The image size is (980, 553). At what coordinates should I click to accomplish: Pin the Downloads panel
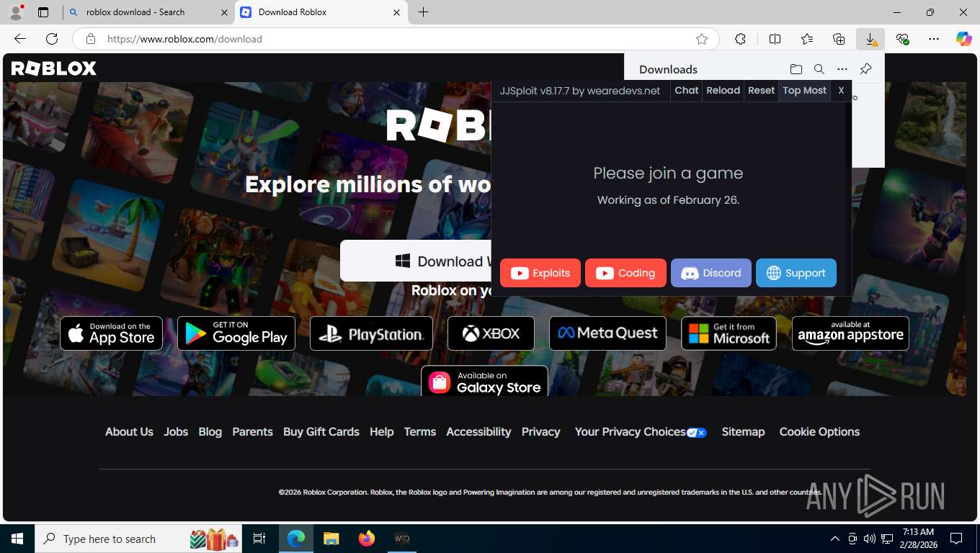click(x=865, y=69)
